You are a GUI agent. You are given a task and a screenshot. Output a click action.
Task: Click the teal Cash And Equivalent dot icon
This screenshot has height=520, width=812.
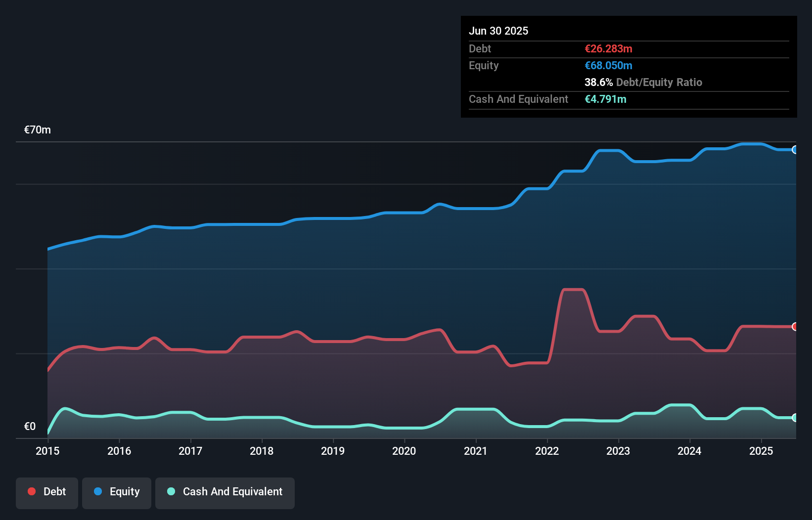(x=170, y=491)
